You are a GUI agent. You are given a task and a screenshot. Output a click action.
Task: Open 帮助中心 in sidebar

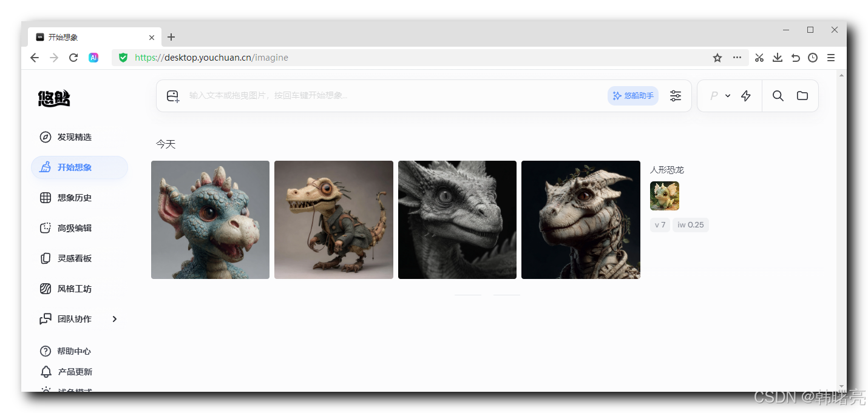pos(66,351)
